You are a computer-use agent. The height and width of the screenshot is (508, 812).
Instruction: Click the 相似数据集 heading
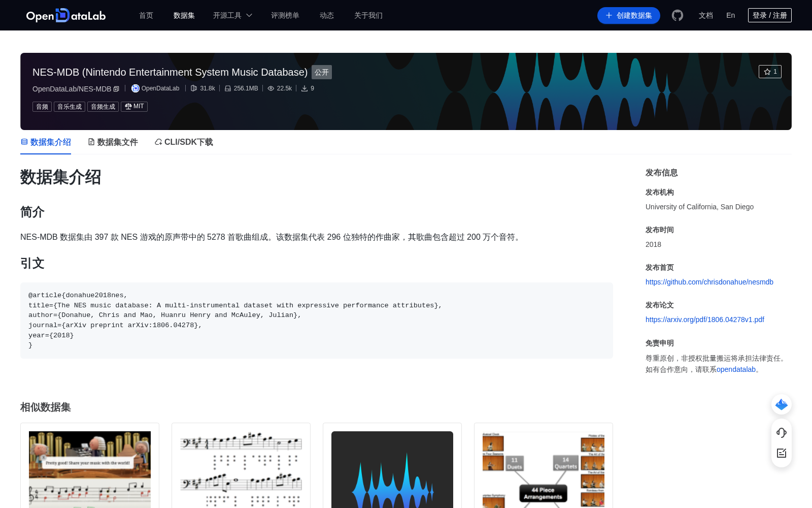click(x=46, y=407)
